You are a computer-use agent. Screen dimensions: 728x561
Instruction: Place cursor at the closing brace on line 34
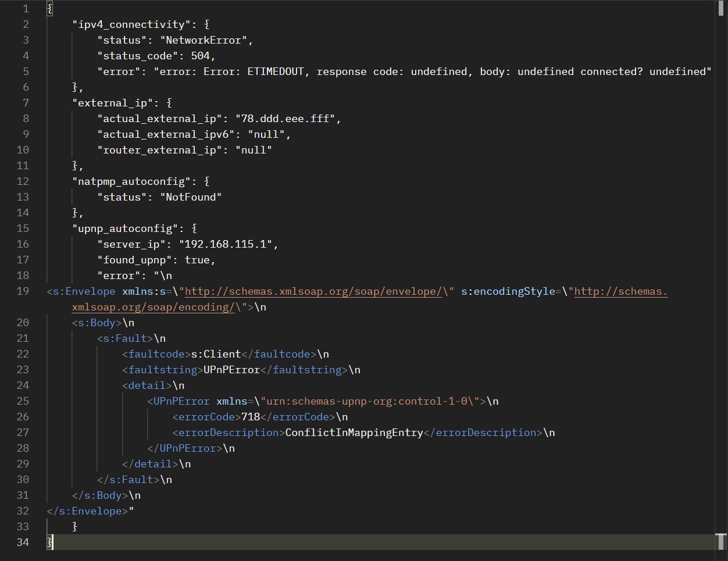[50, 542]
